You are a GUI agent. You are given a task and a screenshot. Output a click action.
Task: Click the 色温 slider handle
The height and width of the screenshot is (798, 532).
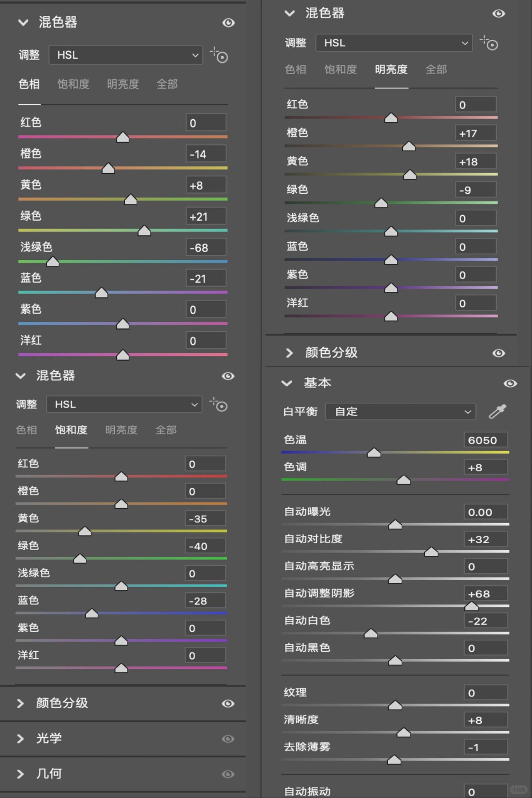pos(374,453)
